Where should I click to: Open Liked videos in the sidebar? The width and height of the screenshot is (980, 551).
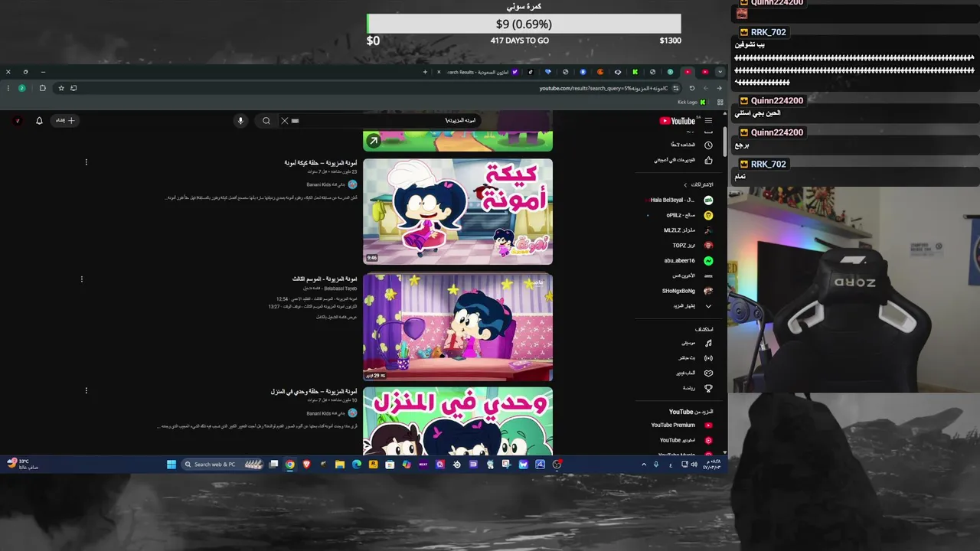pos(684,160)
